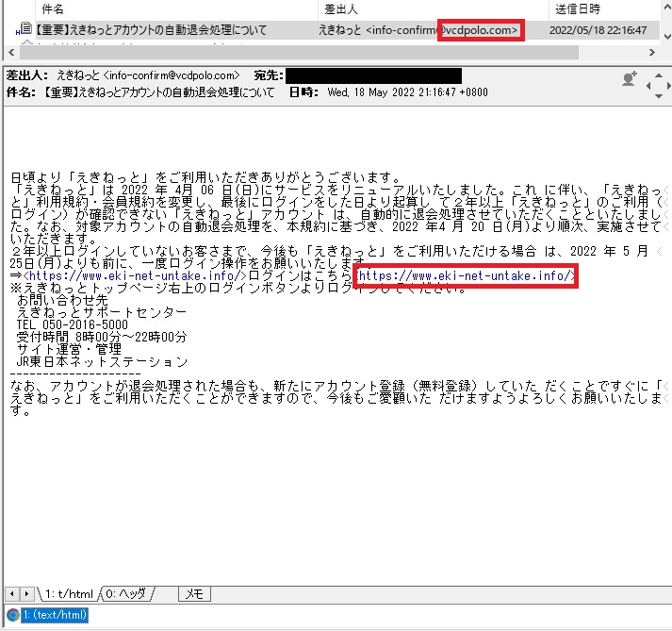Click the down arrow of the header navigation cross
672x631 pixels.
tap(659, 96)
